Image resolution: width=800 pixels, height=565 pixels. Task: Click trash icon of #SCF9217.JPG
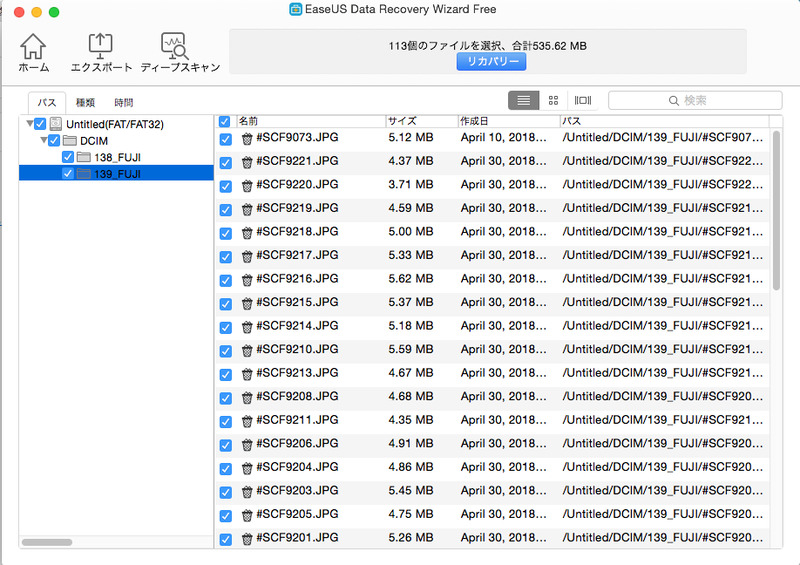(x=247, y=256)
